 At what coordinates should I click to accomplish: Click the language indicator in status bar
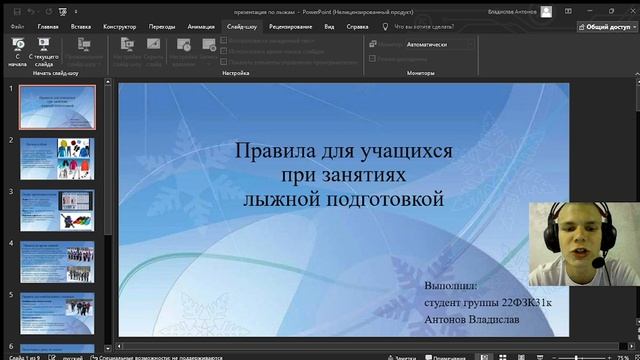coord(72,358)
